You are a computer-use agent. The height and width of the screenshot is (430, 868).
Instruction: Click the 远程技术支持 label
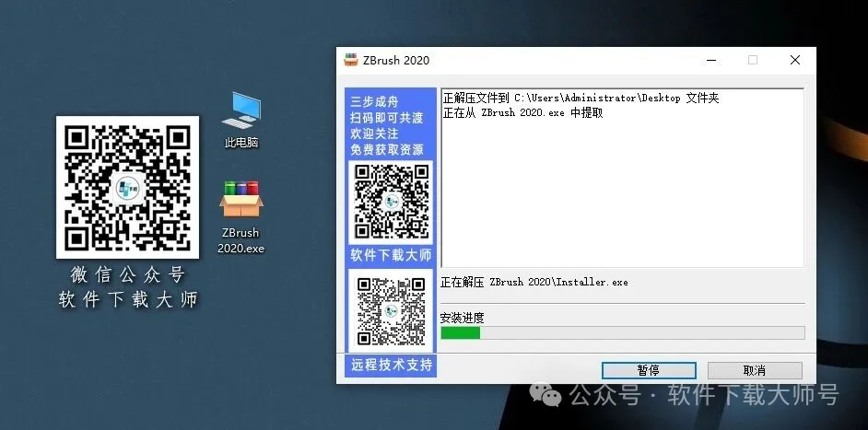coord(391,366)
